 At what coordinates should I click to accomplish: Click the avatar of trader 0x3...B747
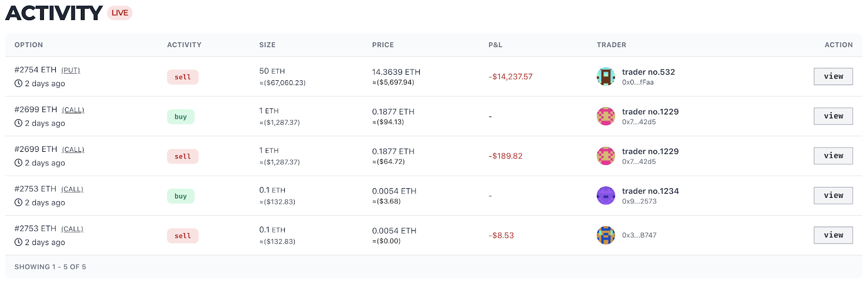(605, 235)
